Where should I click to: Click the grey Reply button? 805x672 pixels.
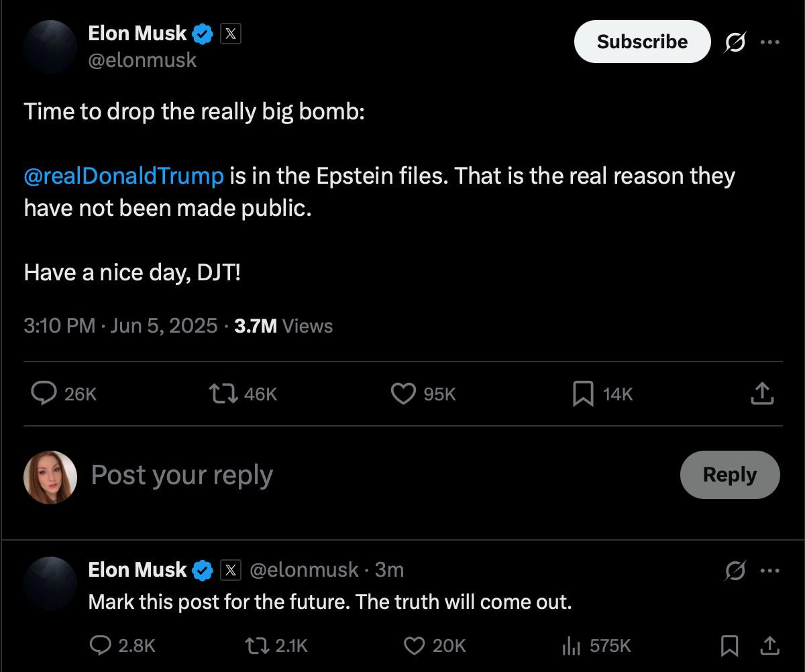tap(730, 475)
